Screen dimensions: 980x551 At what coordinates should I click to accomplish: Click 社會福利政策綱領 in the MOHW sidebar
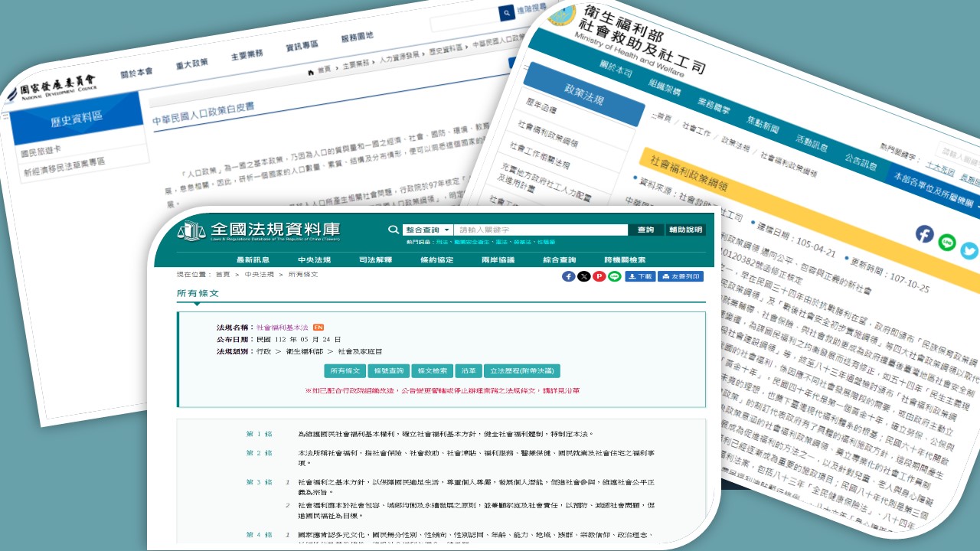click(547, 134)
